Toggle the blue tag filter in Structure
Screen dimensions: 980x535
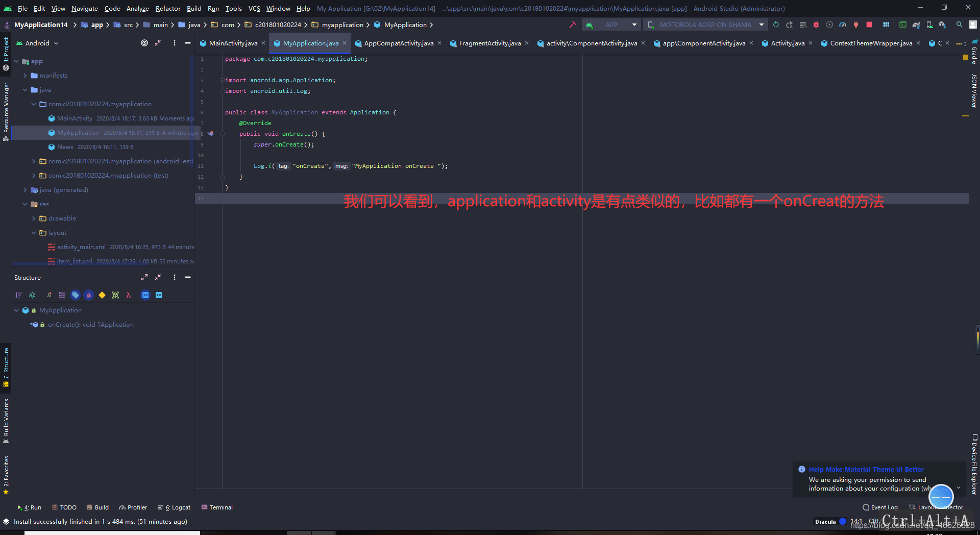pyautogui.click(x=76, y=295)
